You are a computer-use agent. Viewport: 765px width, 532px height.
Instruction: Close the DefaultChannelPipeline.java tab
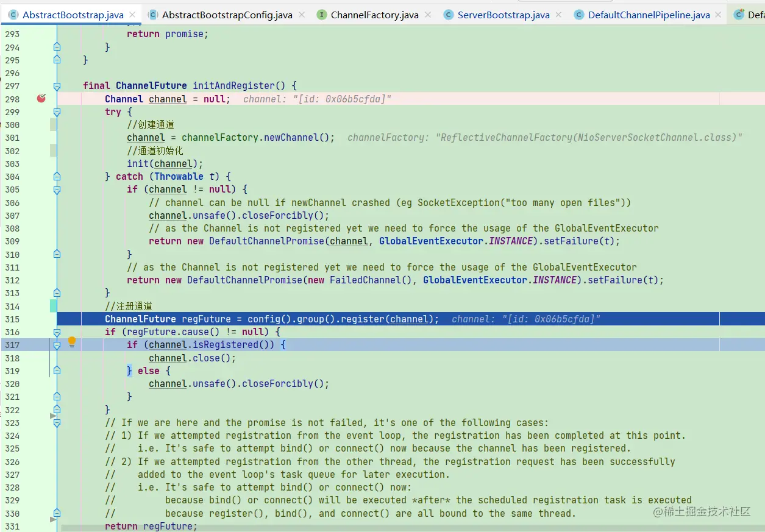719,15
